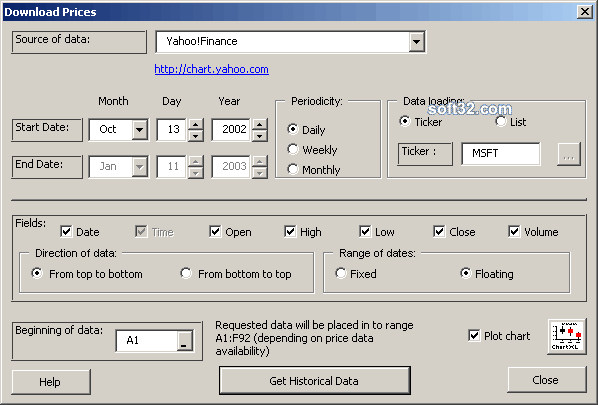The image size is (598, 405).
Task: Increase the End Date day value
Action: [195, 161]
